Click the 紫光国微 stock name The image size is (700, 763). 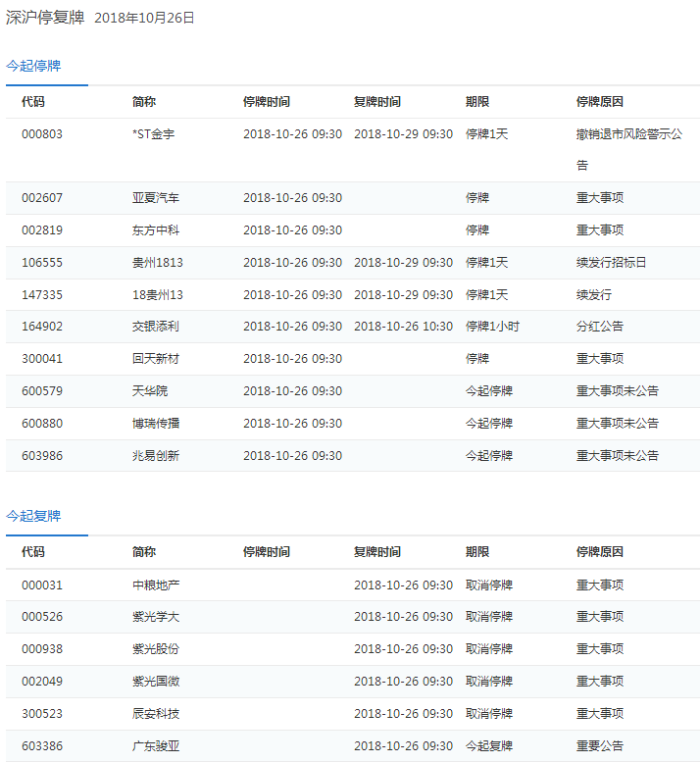[156, 682]
